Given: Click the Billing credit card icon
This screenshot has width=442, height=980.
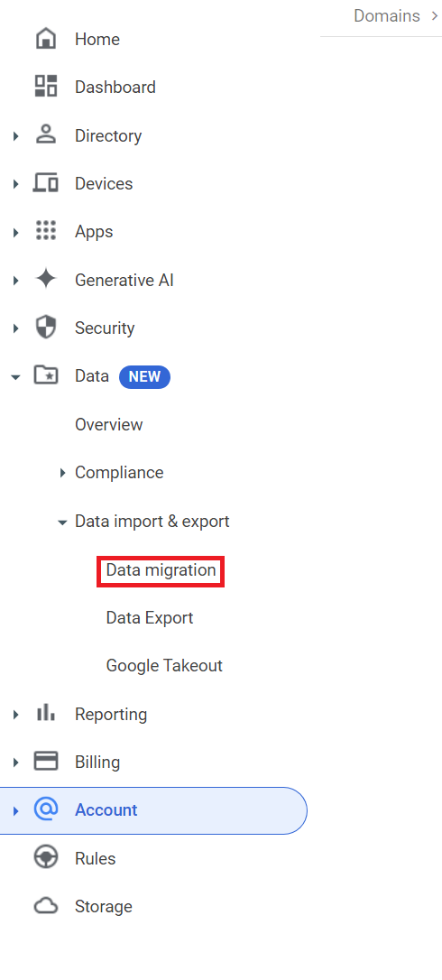Looking at the screenshot, I should click(46, 762).
